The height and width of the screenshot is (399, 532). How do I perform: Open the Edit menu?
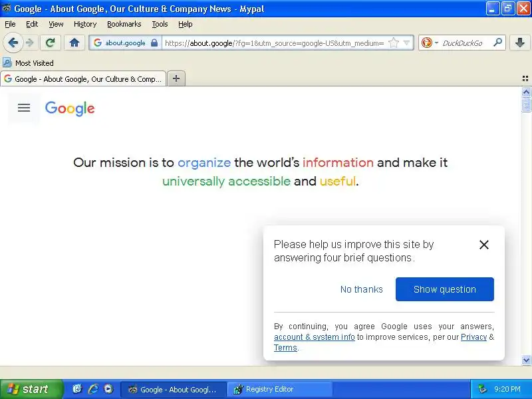click(x=32, y=24)
